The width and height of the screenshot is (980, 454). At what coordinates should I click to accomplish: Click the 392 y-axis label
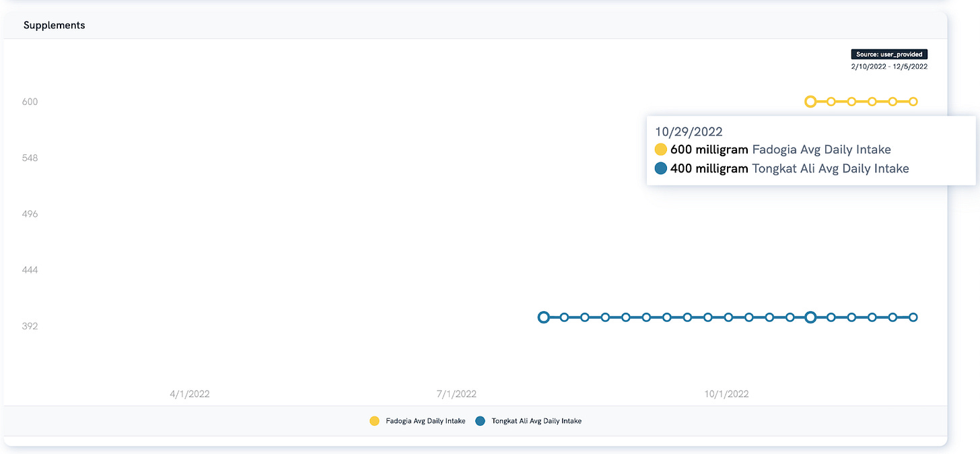coord(30,326)
